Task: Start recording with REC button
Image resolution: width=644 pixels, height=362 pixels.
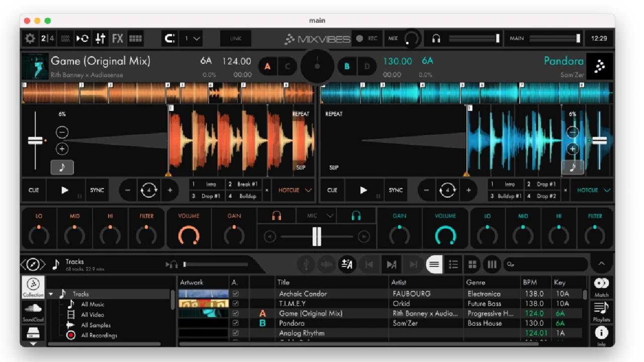Action: coord(367,38)
